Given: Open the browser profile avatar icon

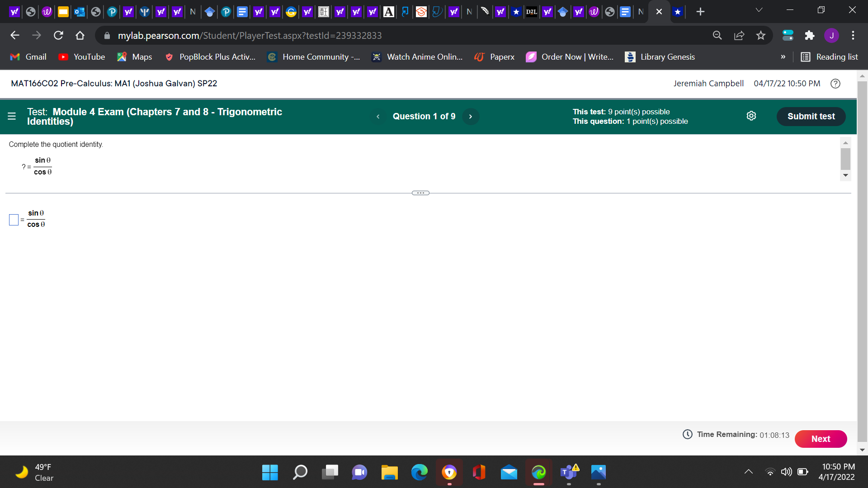Looking at the screenshot, I should pyautogui.click(x=832, y=35).
